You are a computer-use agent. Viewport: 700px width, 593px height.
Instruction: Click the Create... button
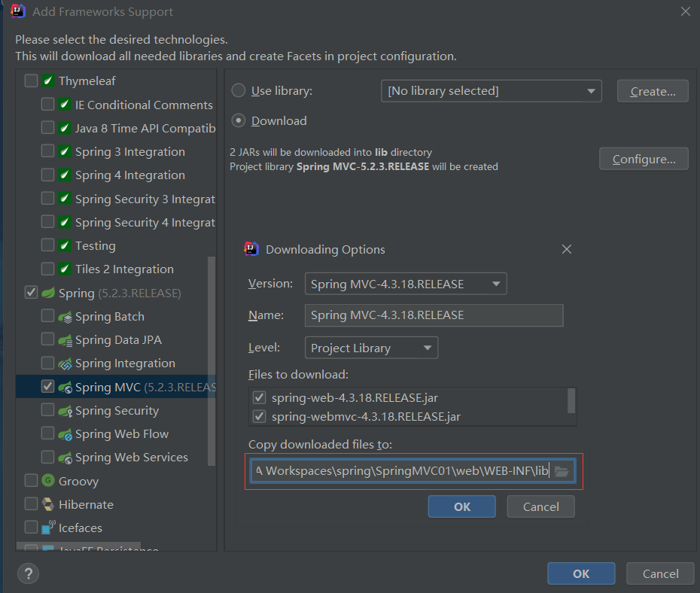click(x=653, y=92)
